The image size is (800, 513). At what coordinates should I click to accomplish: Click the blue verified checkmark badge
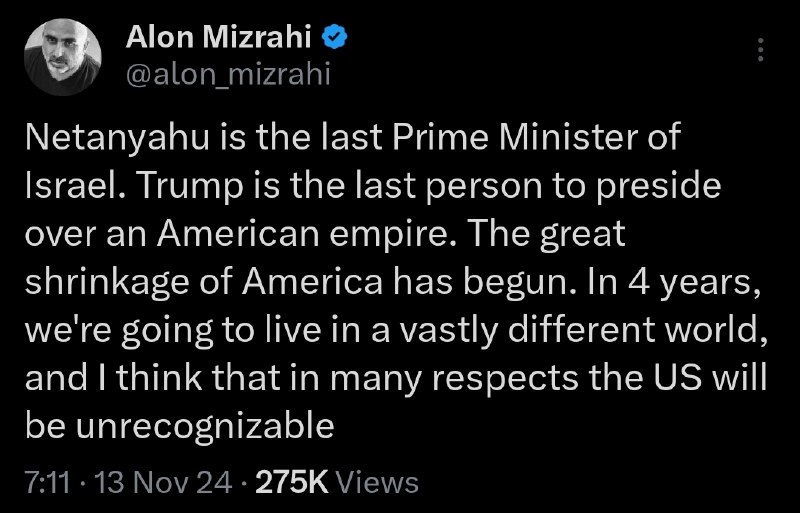pos(334,37)
